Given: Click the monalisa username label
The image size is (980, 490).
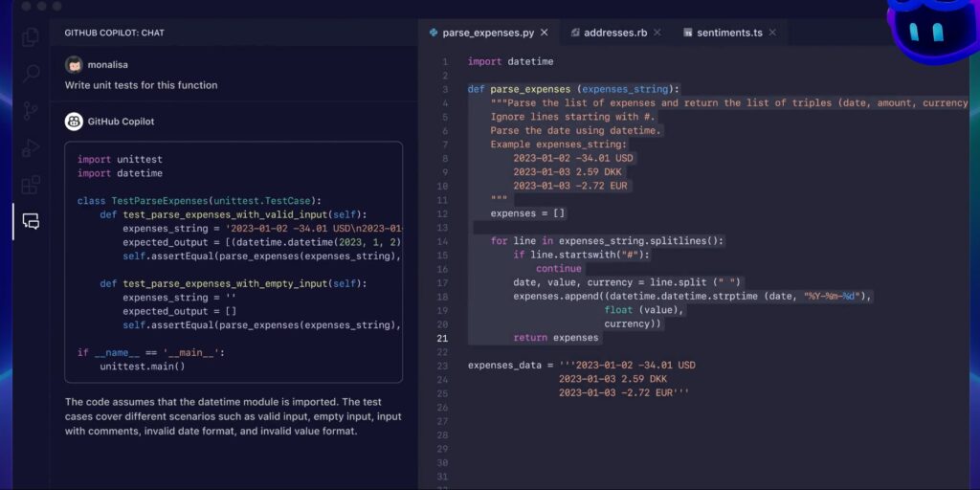Looking at the screenshot, I should (x=108, y=64).
